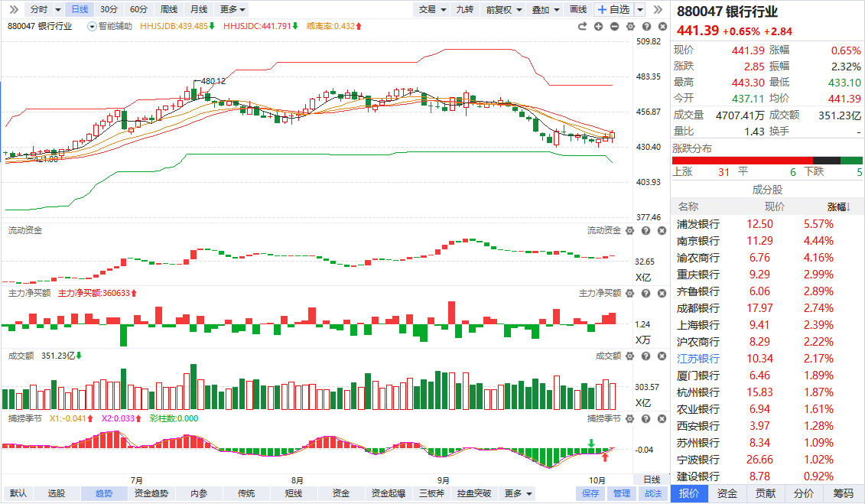Toggle 九转 indicator on chart
This screenshot has width=865, height=504.
pos(464,9)
